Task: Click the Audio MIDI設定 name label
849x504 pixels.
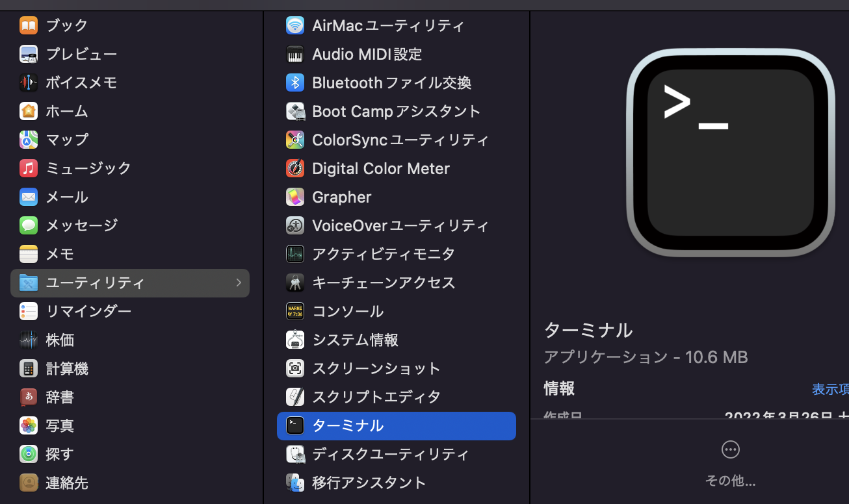Action: point(367,55)
